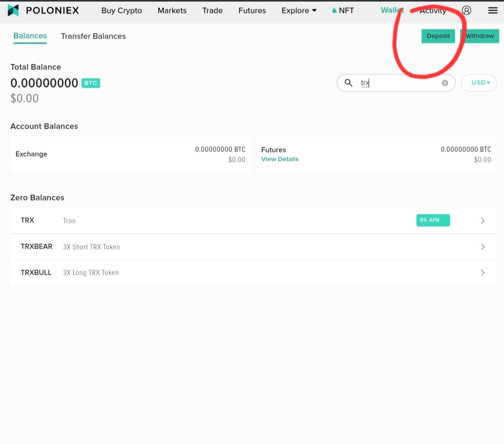
Task: Open the Explore dropdown menu
Action: (x=299, y=11)
